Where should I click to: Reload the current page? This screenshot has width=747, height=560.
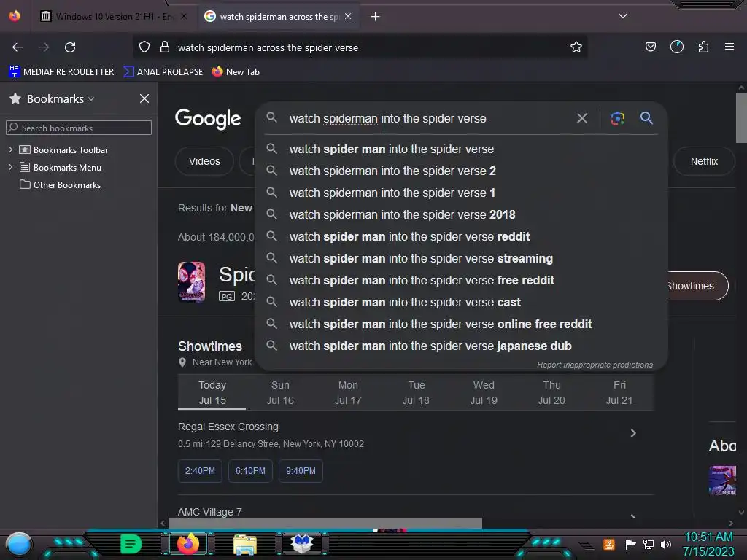click(x=70, y=47)
